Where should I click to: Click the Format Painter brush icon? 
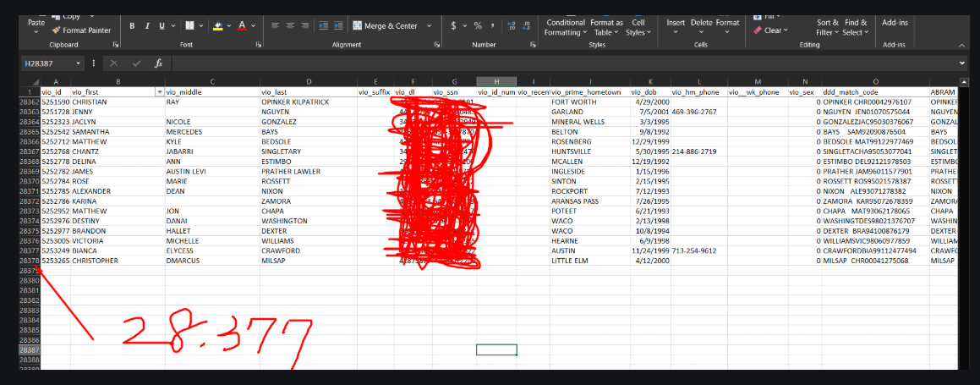coord(56,30)
